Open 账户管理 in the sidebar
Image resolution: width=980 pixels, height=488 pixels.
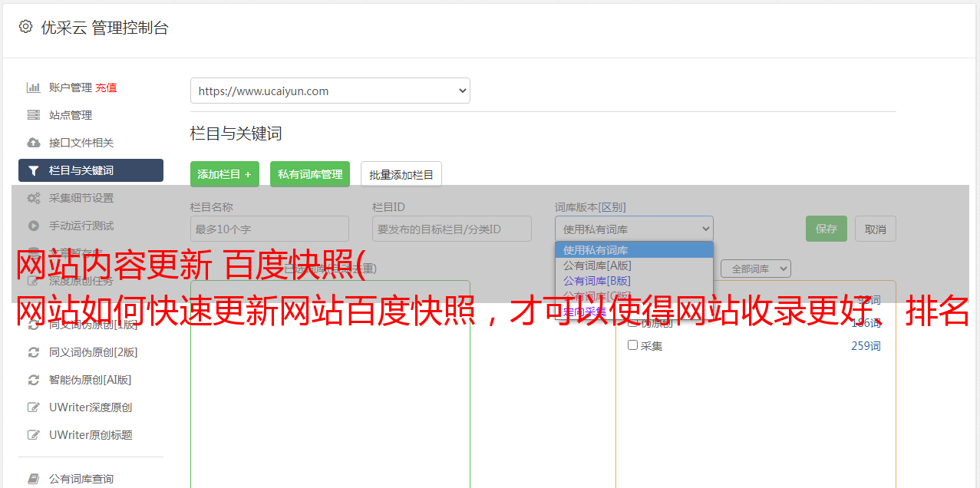click(70, 87)
